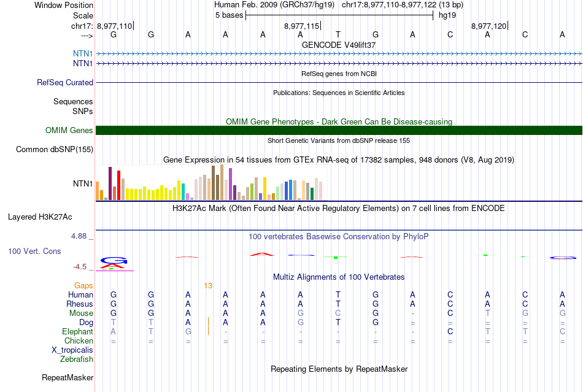Image resolution: width=583 pixels, height=392 pixels.
Task: Click the Dog alignment row label
Action: 87,323
